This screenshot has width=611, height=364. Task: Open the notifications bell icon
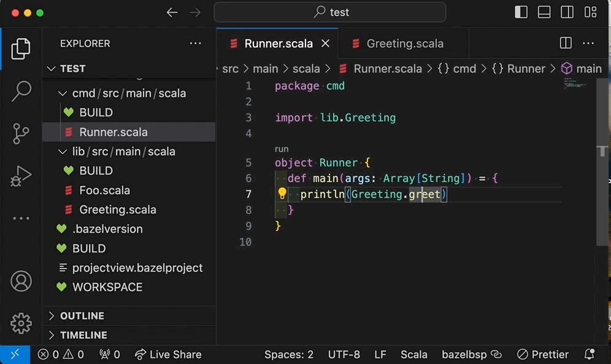[x=589, y=354]
